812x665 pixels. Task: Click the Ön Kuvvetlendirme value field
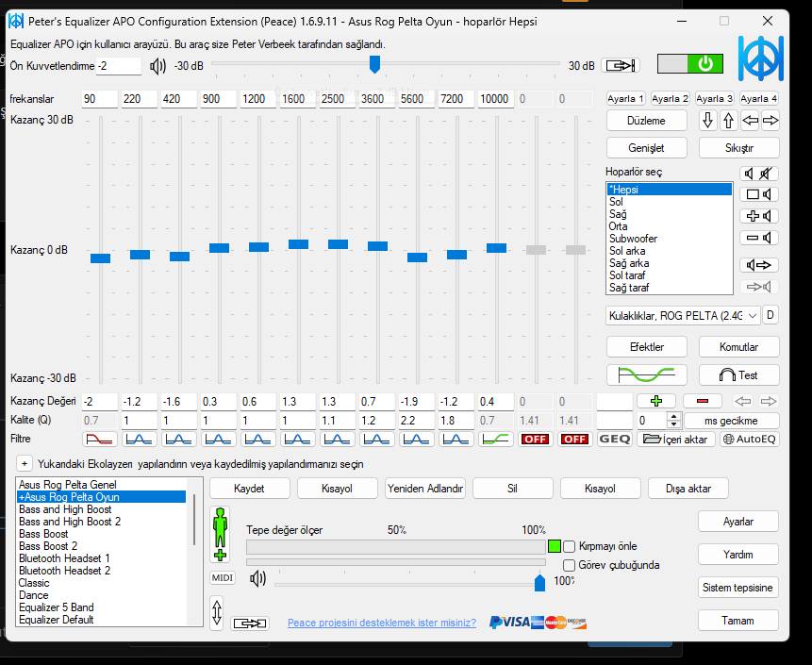(x=119, y=66)
